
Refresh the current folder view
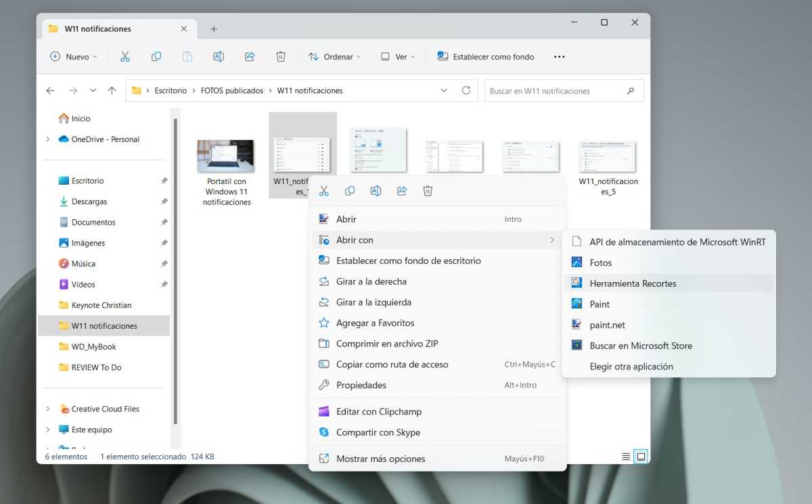(466, 90)
